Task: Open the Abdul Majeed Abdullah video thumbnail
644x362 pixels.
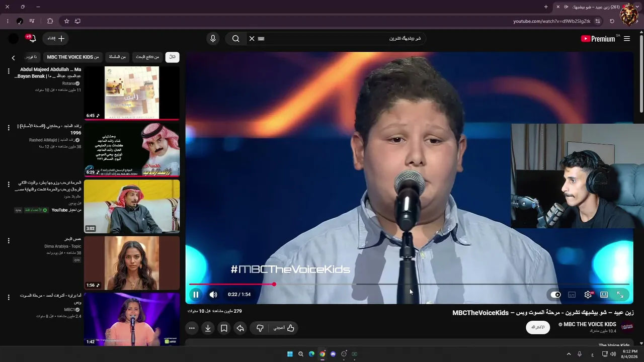Action: click(x=132, y=93)
